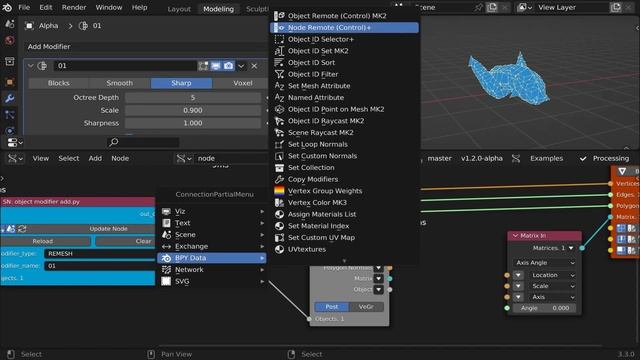This screenshot has width=640, height=360.
Task: Open the Modifier properties wrench tab
Action: click(x=9, y=98)
